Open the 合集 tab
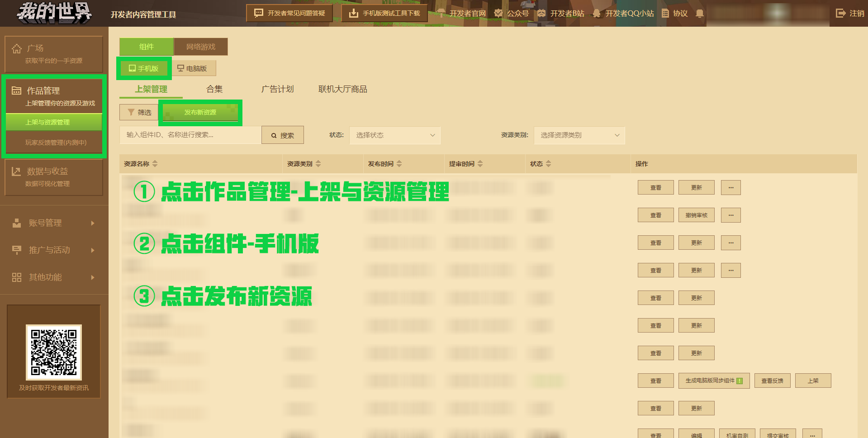This screenshot has height=438, width=868. point(214,89)
